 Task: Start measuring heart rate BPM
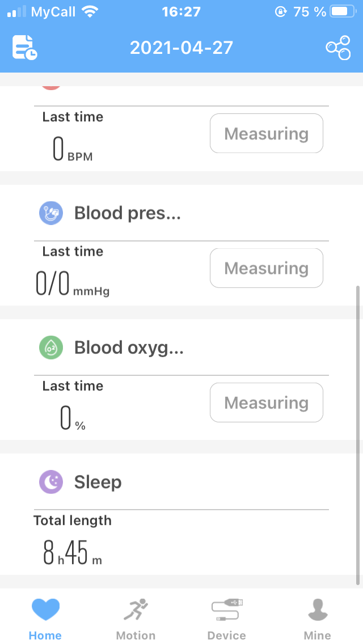(267, 134)
